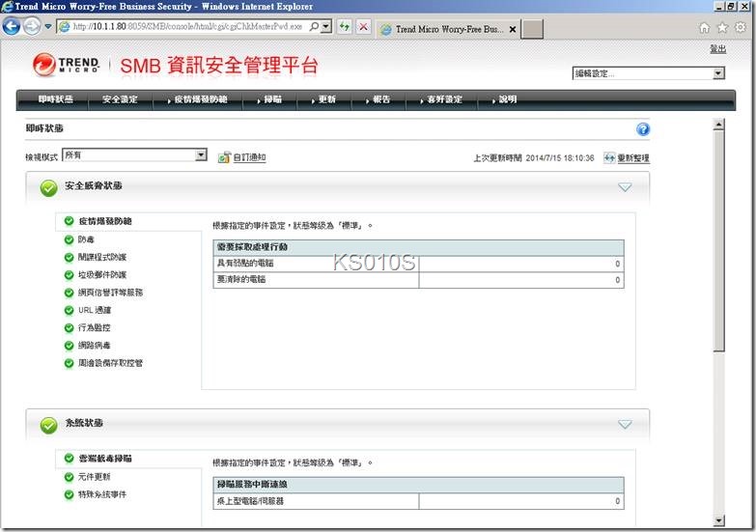Click the vertical scrollbar thumb
Image resolution: width=756 pixels, height=532 pixels.
pyautogui.click(x=718, y=241)
